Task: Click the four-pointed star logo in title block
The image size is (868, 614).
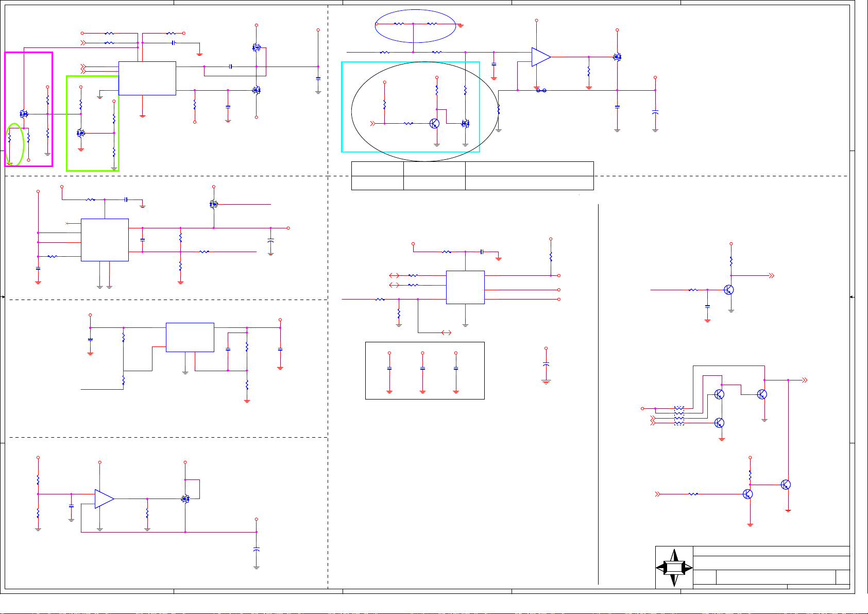Action: [x=674, y=568]
